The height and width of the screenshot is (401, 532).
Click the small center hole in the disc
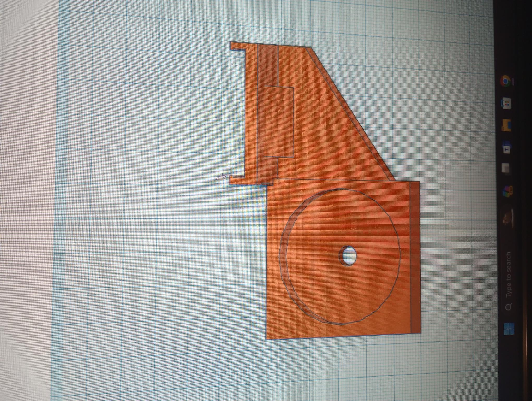pyautogui.click(x=349, y=255)
